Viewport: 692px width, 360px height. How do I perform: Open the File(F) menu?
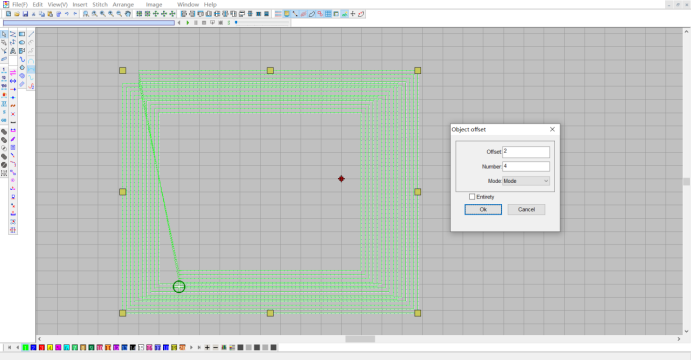click(x=20, y=4)
